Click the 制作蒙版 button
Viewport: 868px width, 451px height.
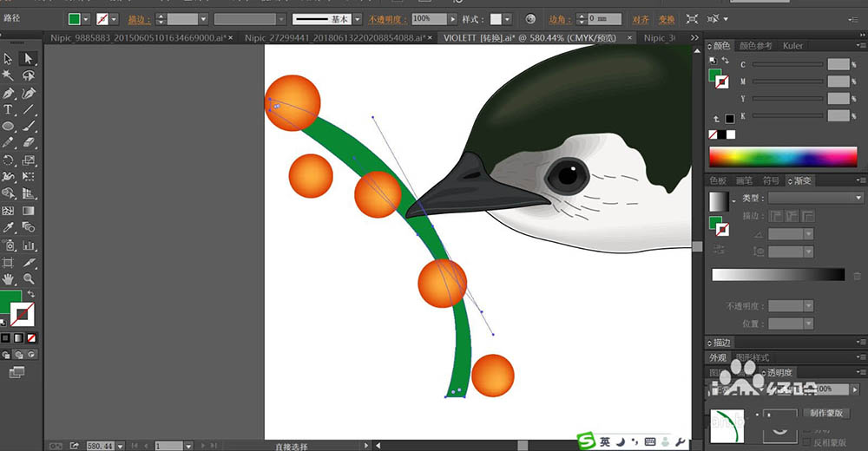pyautogui.click(x=826, y=414)
